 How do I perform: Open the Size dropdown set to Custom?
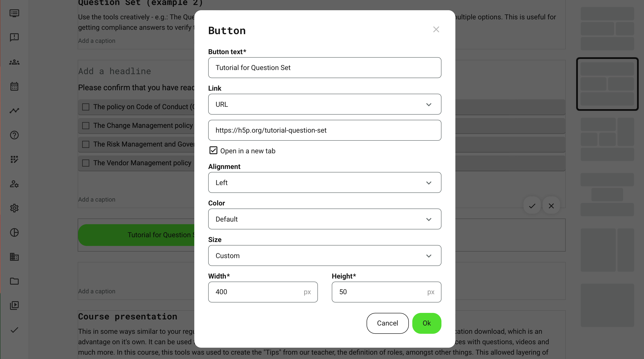pos(324,255)
